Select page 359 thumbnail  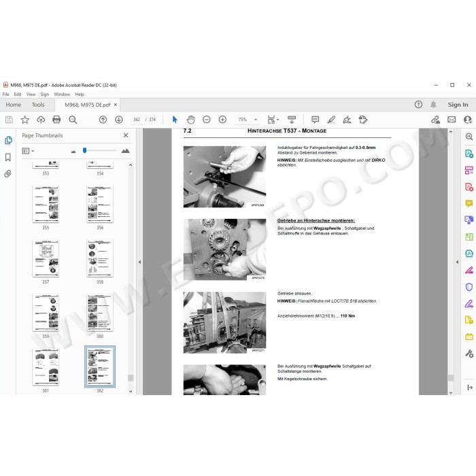point(46,313)
